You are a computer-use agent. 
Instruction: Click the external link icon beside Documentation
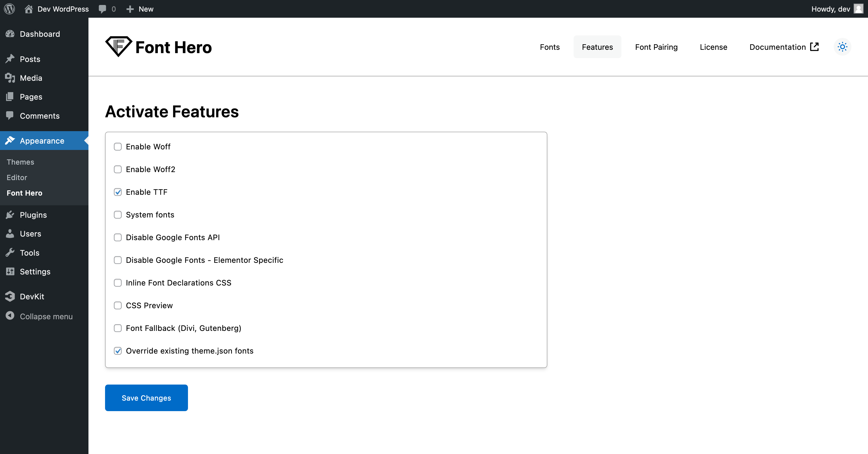click(x=814, y=46)
